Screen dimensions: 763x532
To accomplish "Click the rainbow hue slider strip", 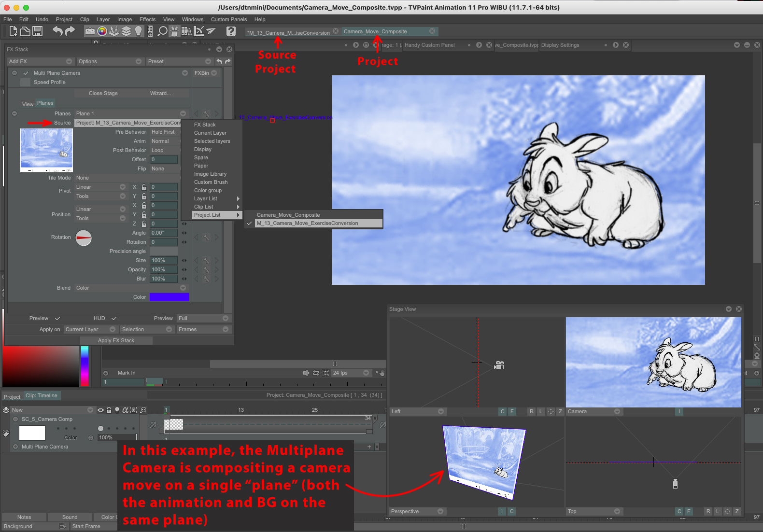I will point(85,366).
